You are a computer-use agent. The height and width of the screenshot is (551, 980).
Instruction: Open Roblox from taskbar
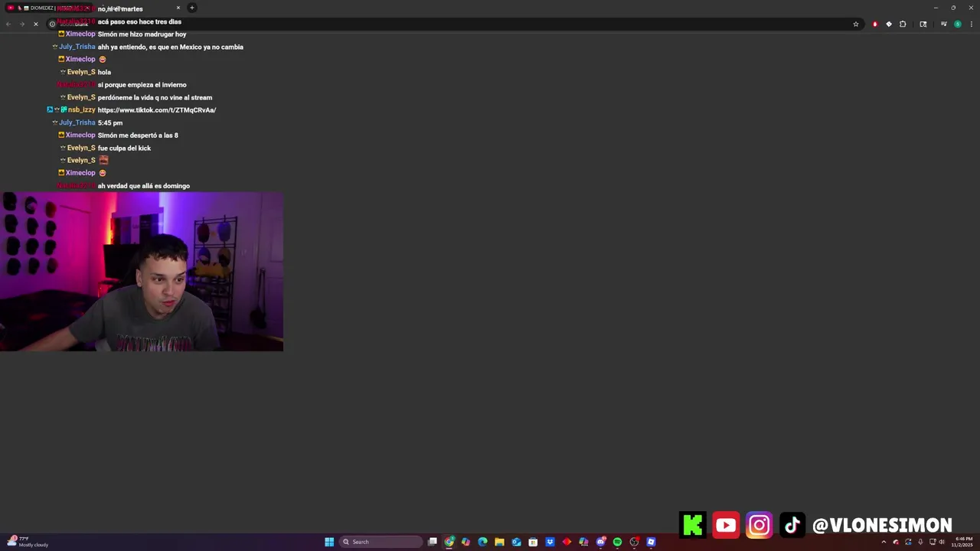(651, 542)
